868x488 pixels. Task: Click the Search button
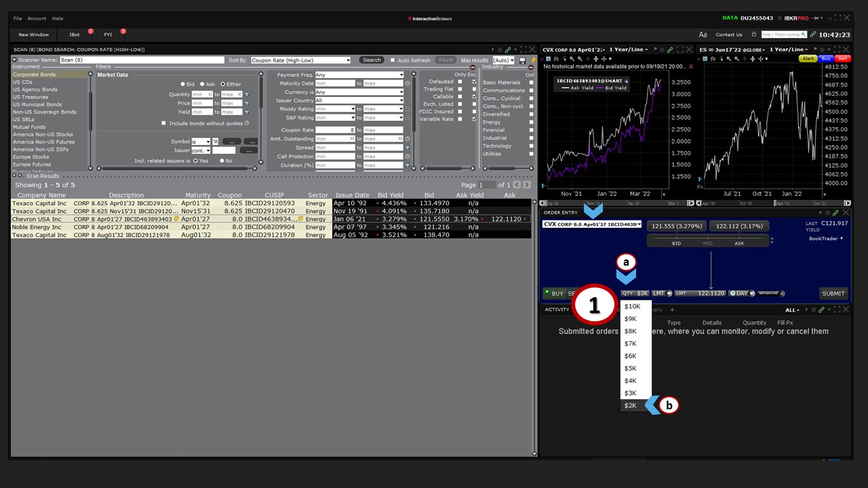tap(372, 60)
